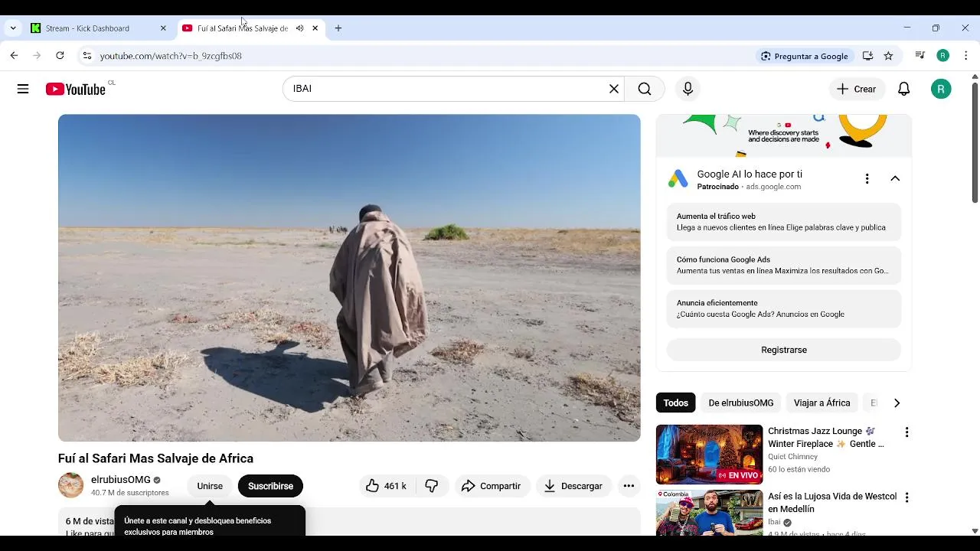Install app icon in address bar
980x551 pixels.
click(867, 56)
